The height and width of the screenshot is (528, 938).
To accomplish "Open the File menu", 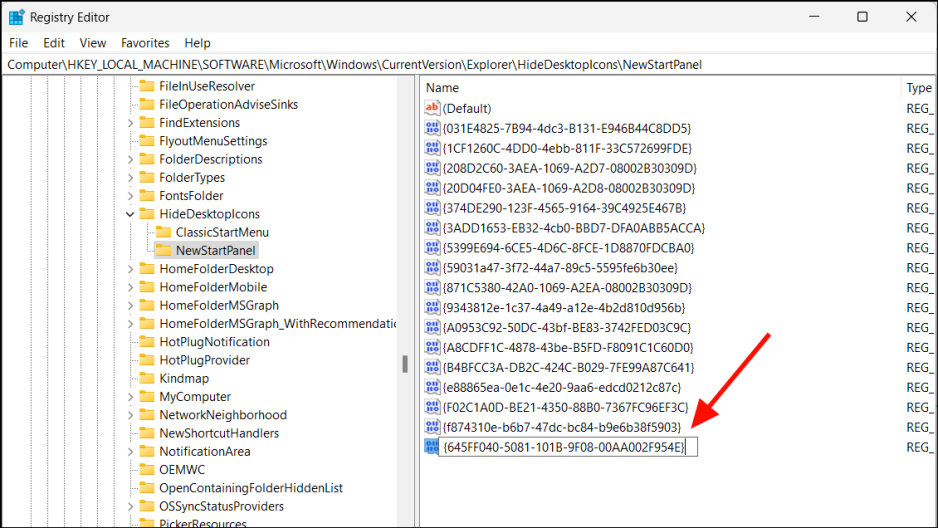I will [19, 43].
